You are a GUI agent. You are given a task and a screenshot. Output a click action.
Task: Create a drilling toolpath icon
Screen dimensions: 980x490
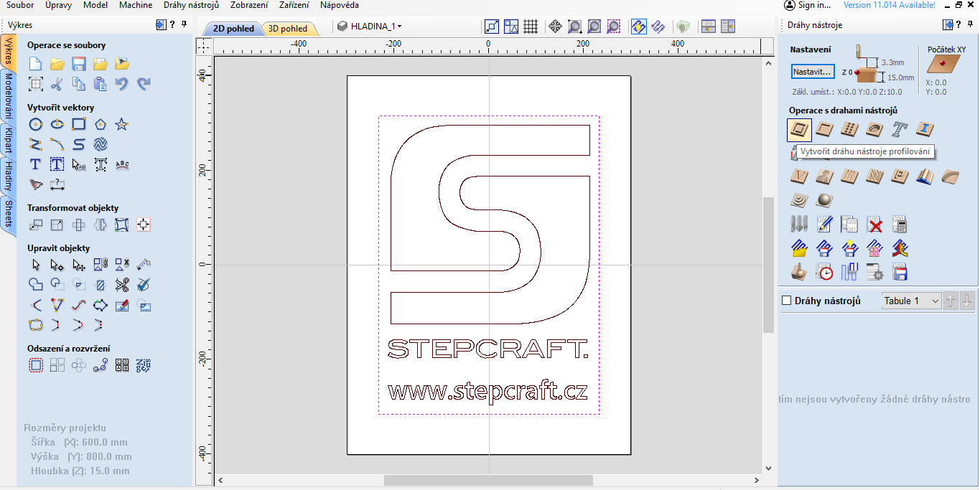(849, 129)
